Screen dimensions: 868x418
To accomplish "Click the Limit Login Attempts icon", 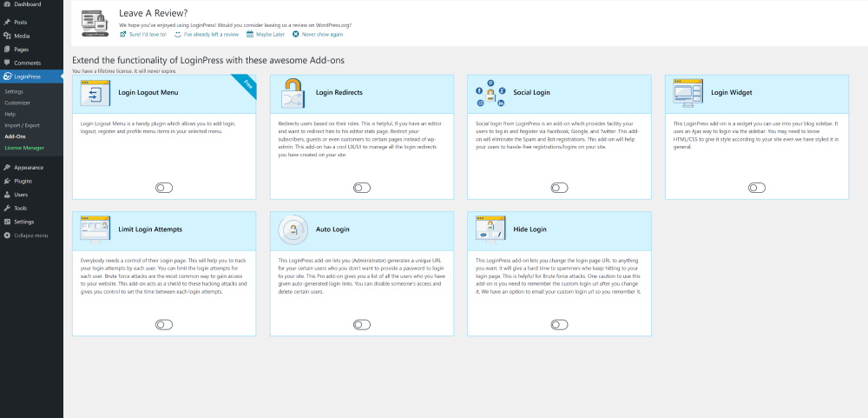I will pyautogui.click(x=95, y=229).
